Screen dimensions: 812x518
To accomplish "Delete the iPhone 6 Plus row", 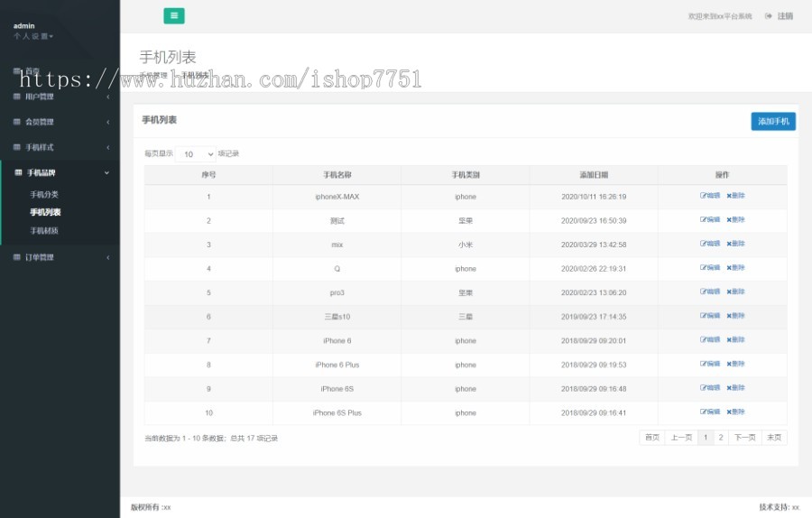I will (735, 364).
